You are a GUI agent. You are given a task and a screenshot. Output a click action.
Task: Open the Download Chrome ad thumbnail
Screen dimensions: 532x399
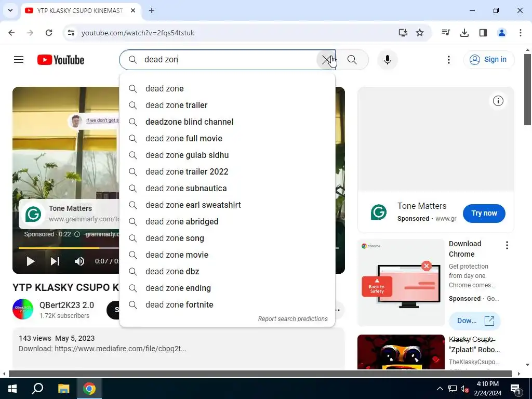click(401, 282)
